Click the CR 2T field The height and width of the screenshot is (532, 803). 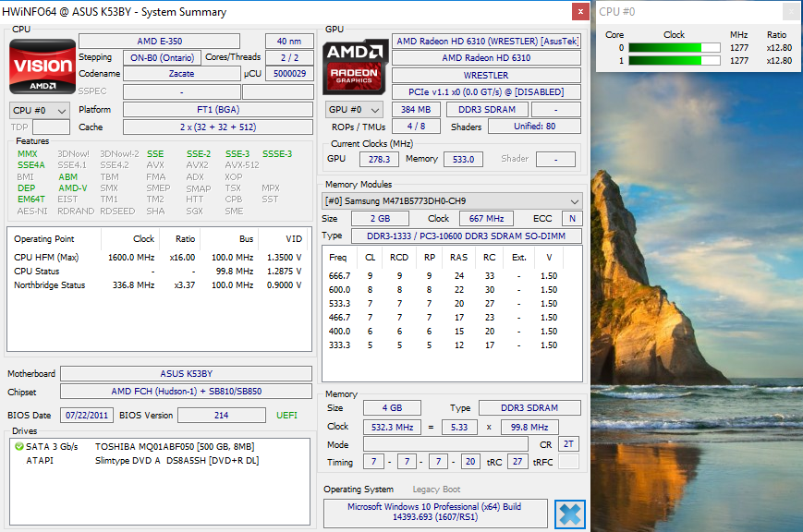point(568,444)
